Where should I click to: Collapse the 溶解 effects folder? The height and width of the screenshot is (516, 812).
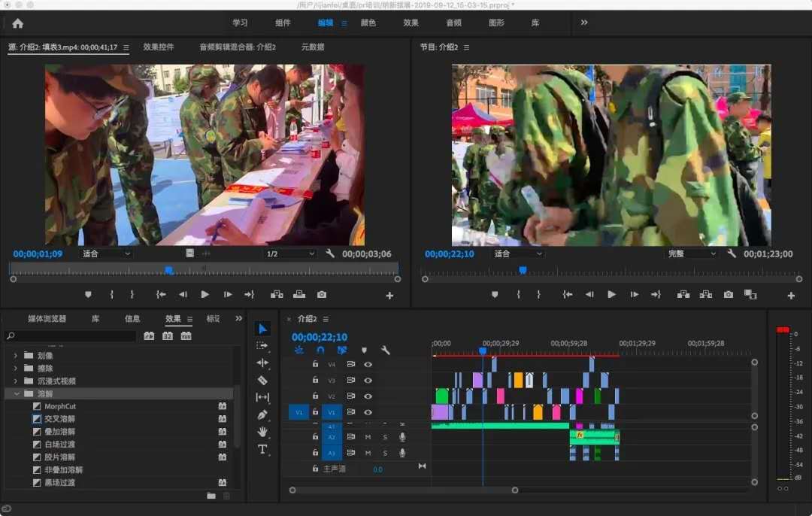point(17,393)
